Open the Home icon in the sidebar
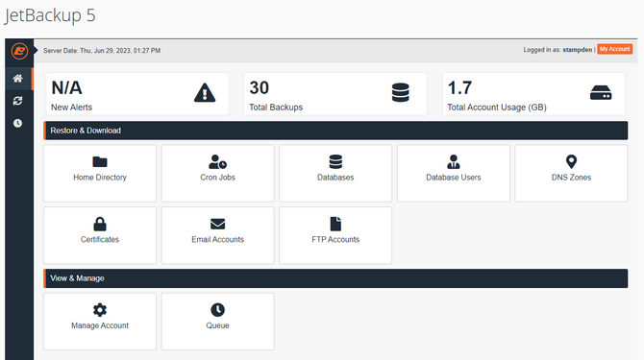644x360 pixels. click(x=17, y=79)
